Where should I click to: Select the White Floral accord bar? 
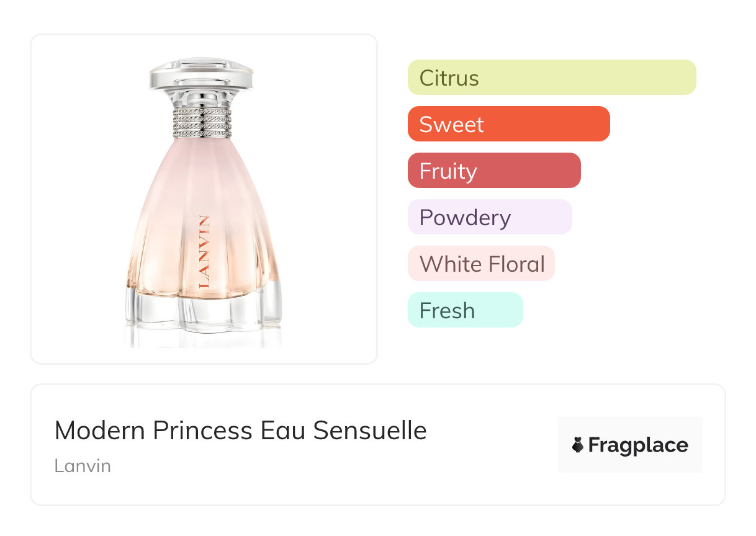pos(481,264)
